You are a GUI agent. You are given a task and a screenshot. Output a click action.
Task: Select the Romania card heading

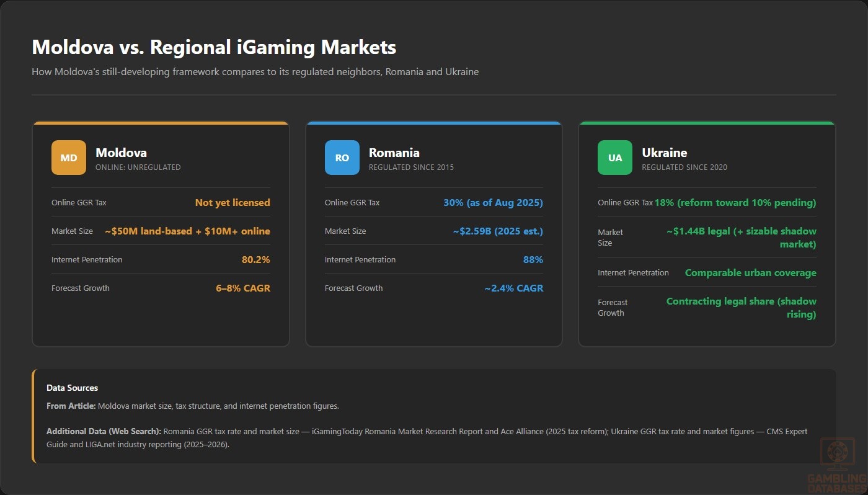(394, 153)
